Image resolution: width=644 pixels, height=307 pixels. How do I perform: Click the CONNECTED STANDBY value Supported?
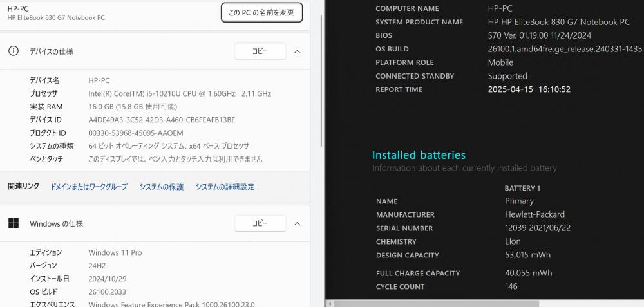pyautogui.click(x=507, y=76)
